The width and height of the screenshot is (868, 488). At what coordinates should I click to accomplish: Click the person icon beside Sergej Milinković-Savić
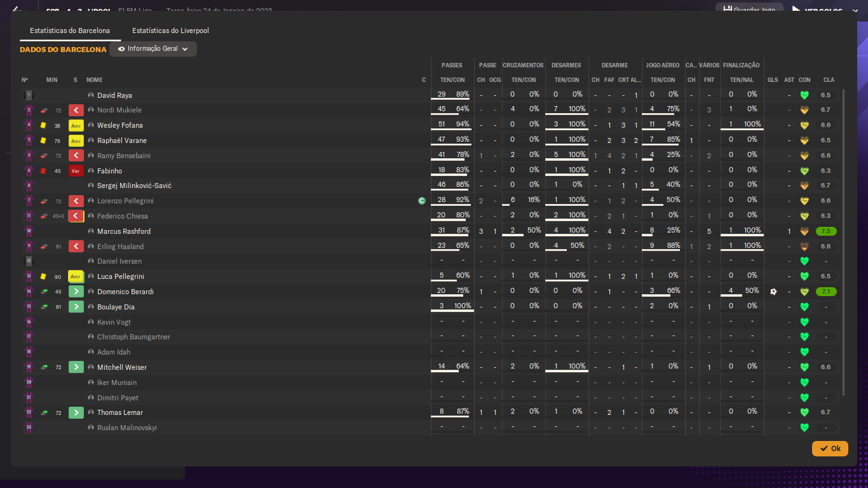(91, 186)
